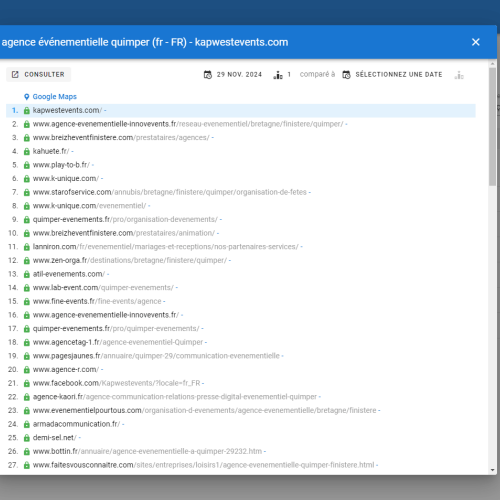Viewport: 500px width, 500px height.
Task: Open lab-event.com/quimper-evenements/ link
Action: tap(103, 288)
